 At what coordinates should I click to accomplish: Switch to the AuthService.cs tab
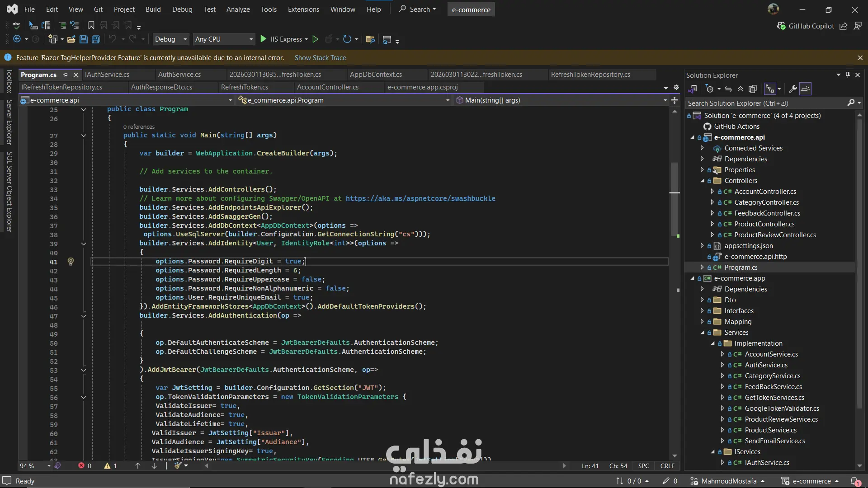coord(179,75)
